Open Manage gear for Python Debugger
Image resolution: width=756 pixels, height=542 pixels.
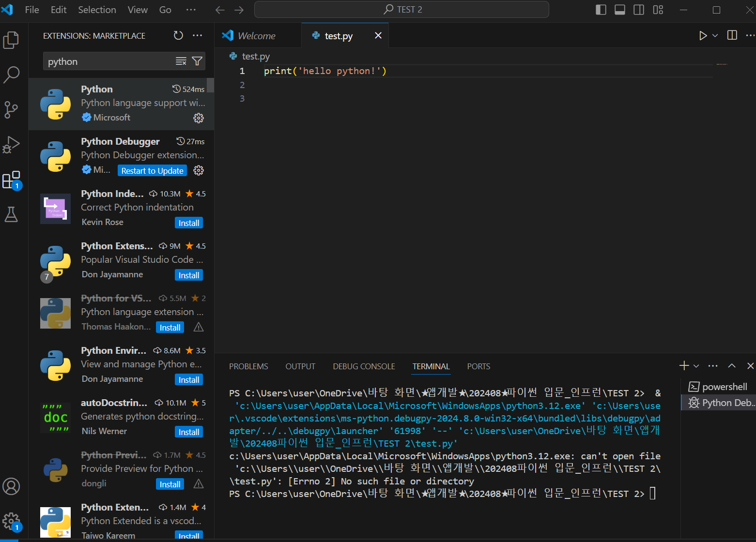(x=199, y=170)
